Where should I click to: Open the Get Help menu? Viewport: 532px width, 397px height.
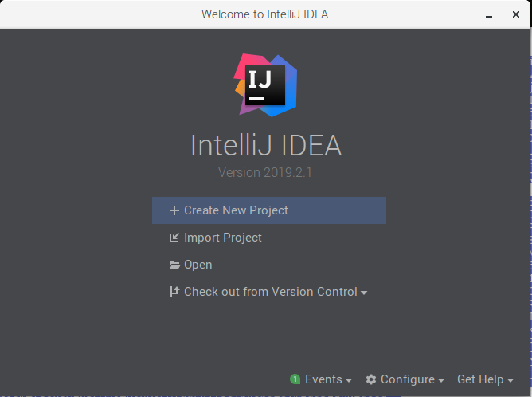tap(480, 379)
